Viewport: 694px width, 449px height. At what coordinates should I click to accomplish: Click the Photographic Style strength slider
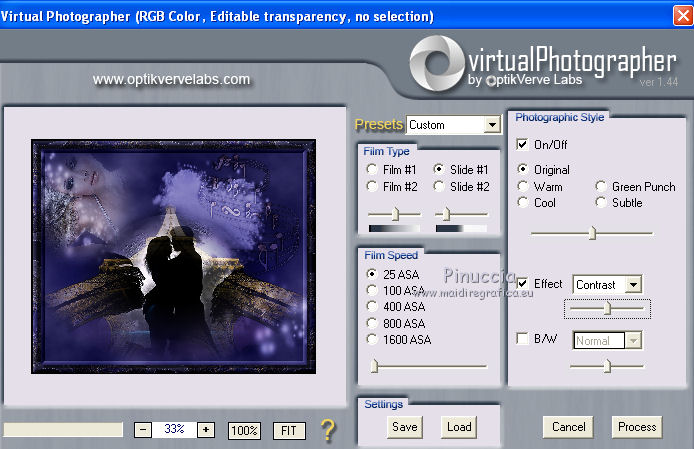click(x=592, y=233)
